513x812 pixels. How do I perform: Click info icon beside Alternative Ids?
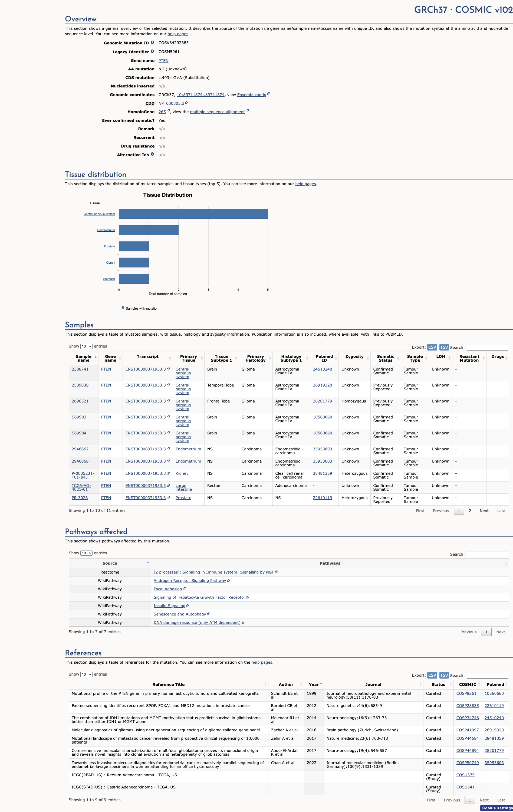[x=152, y=154]
